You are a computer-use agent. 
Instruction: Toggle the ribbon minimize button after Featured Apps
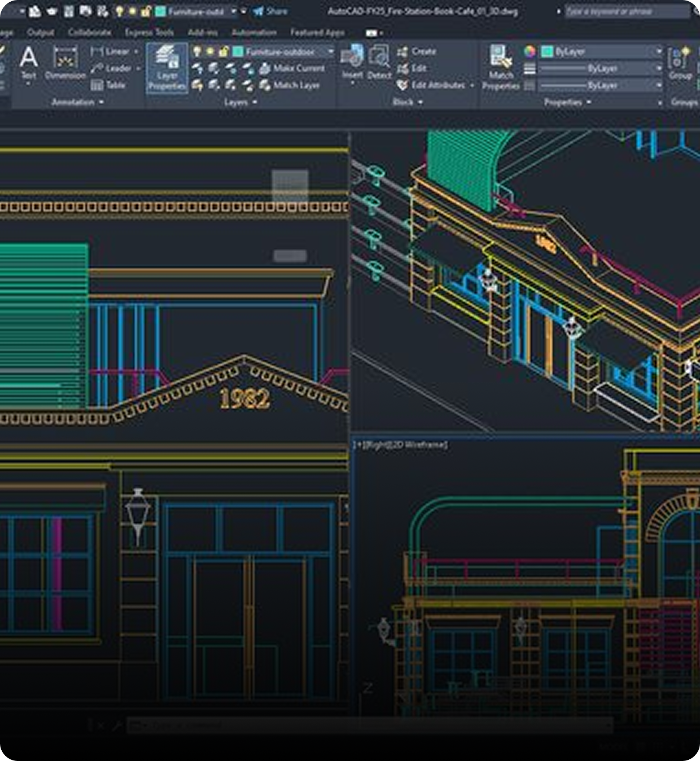[x=371, y=33]
